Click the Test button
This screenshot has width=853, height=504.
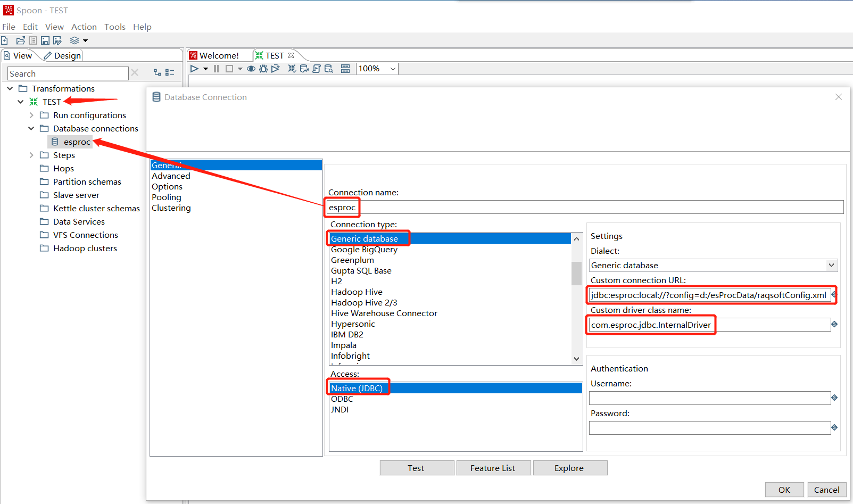pos(416,468)
